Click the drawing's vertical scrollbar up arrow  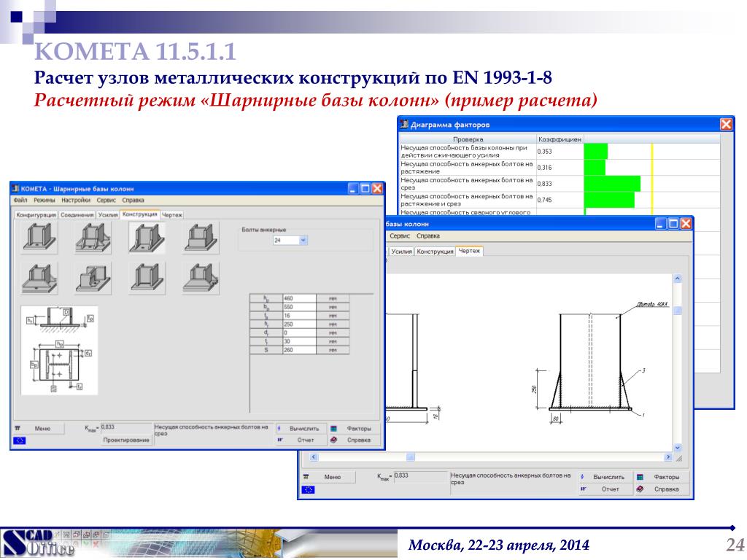tap(678, 278)
